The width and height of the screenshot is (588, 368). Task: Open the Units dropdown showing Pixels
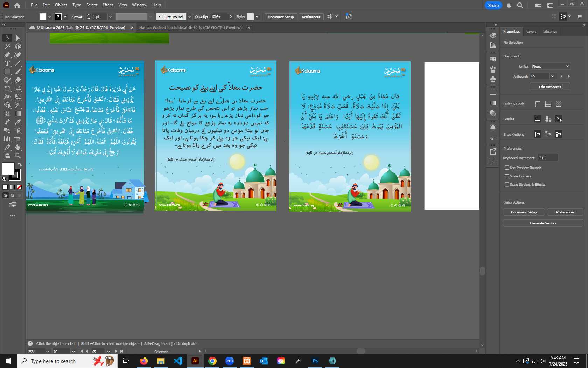point(550,66)
